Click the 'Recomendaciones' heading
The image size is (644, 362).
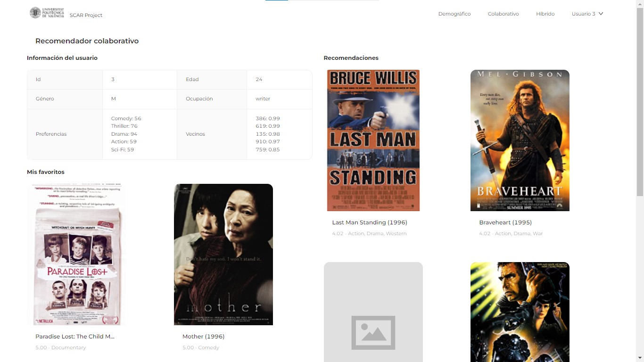tap(351, 58)
